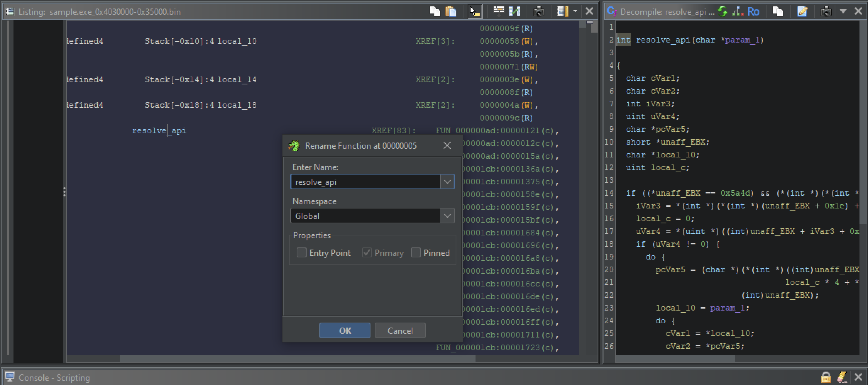Open the export/edit notepad icon in Decompile

coord(802,11)
